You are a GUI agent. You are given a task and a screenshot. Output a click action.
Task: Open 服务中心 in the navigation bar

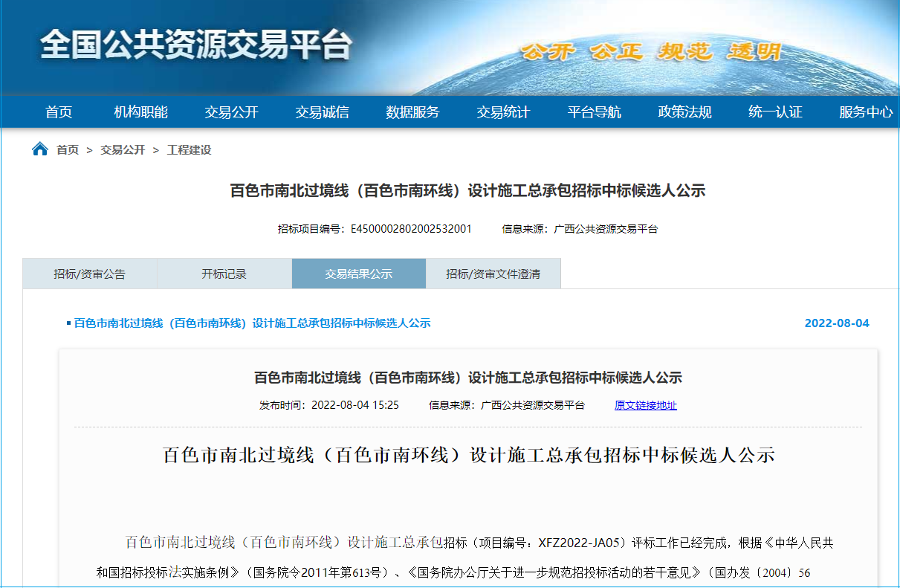coord(866,112)
